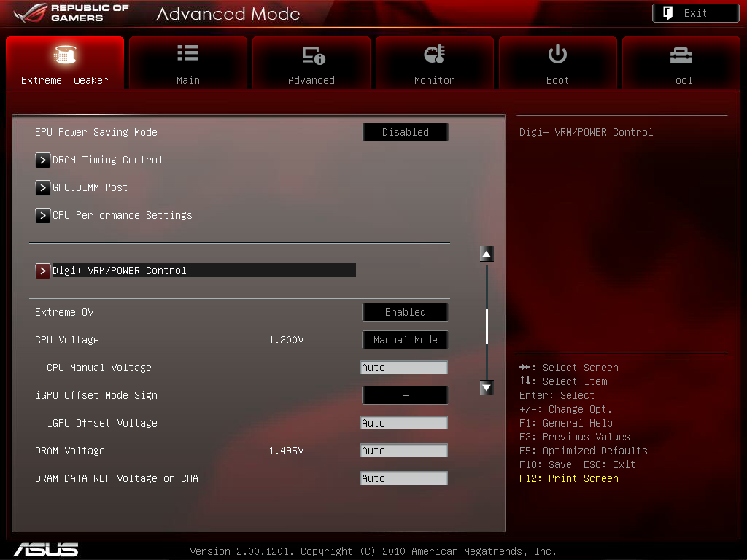Open the DRAM Timing Control submenu
Viewport: 747px width, 560px height.
tap(108, 160)
